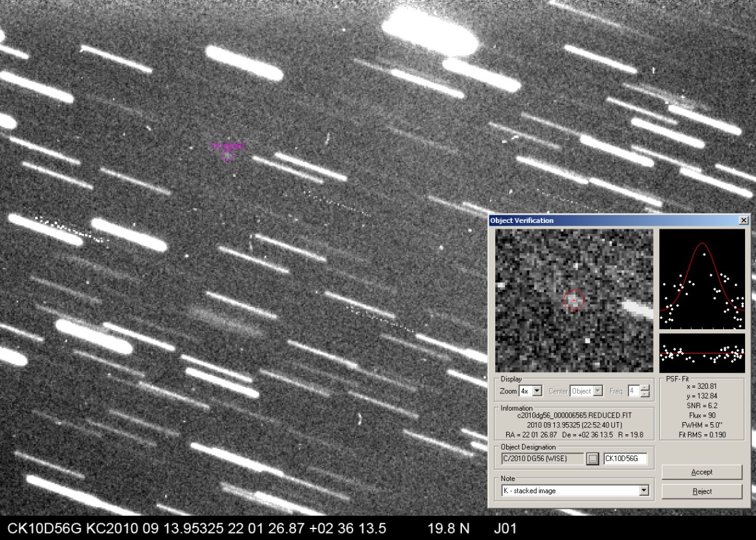Click the SNR value in the PSF-Fit panel

[x=702, y=405]
